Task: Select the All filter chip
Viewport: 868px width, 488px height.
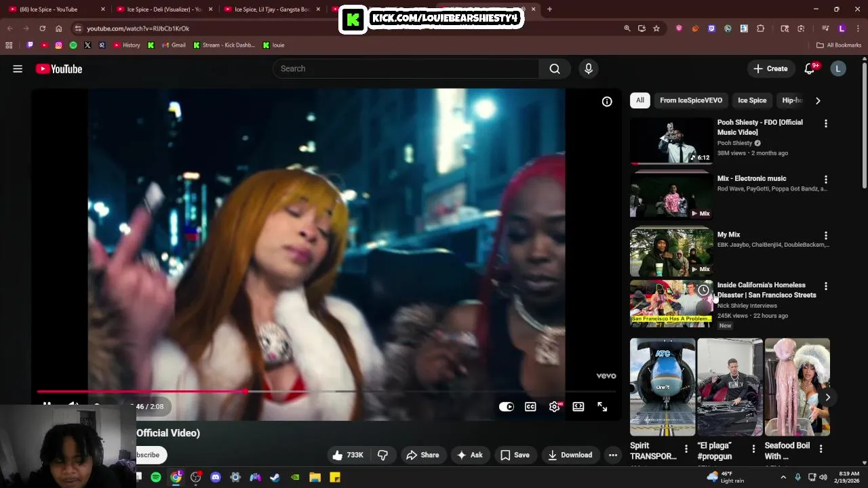Action: (x=640, y=100)
